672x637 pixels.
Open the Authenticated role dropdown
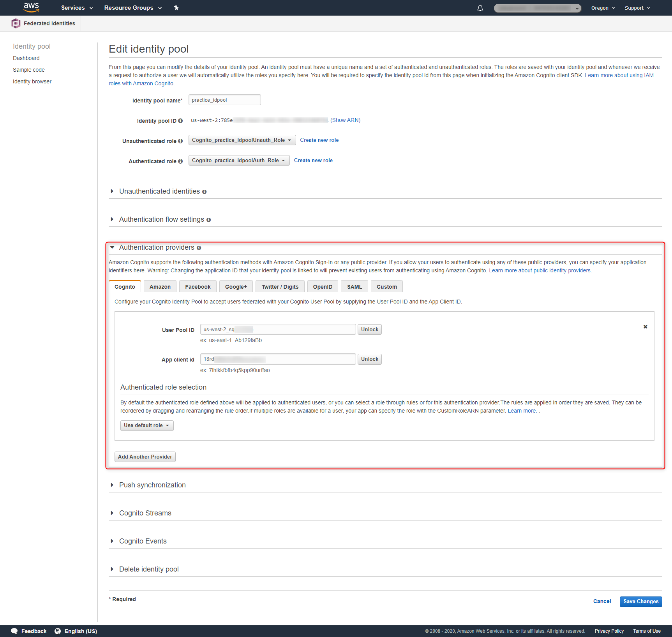(239, 161)
